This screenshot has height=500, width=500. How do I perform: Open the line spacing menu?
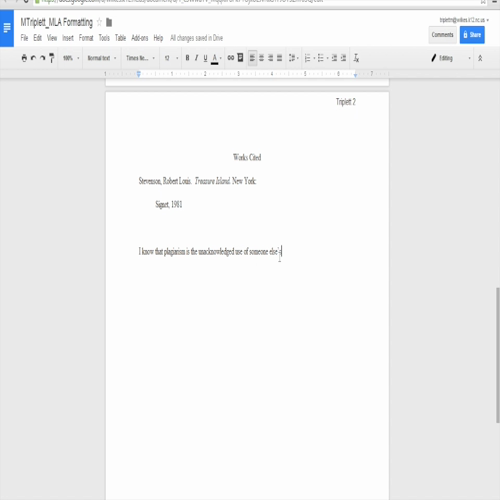tap(293, 58)
